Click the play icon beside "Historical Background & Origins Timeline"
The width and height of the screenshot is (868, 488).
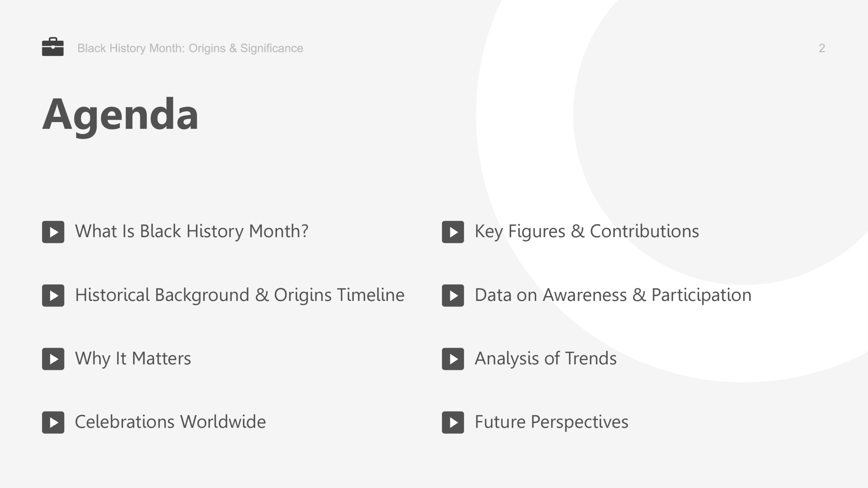coord(53,296)
